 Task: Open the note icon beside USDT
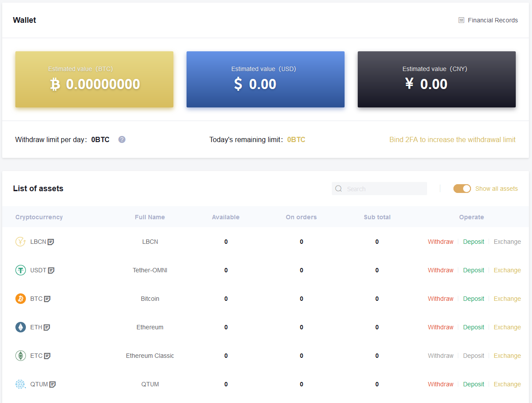51,271
